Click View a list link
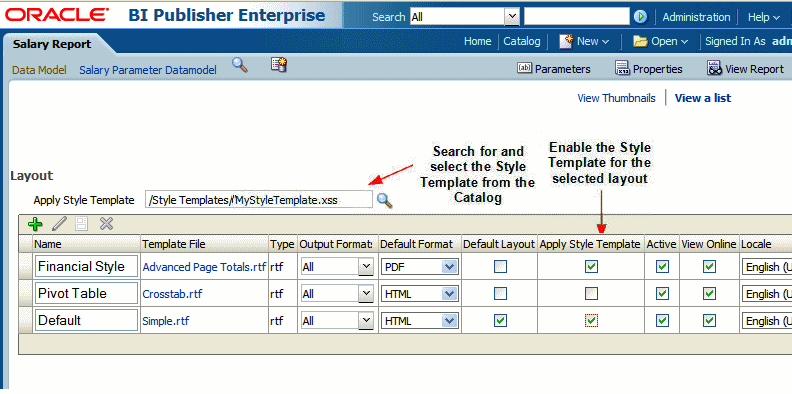The width and height of the screenshot is (792, 394). tap(703, 98)
